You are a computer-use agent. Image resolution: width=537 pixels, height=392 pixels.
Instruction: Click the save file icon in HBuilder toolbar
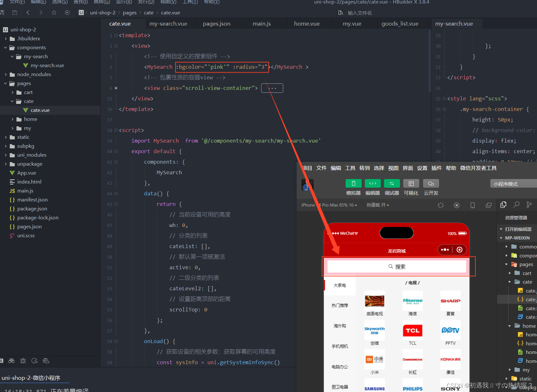(14, 12)
